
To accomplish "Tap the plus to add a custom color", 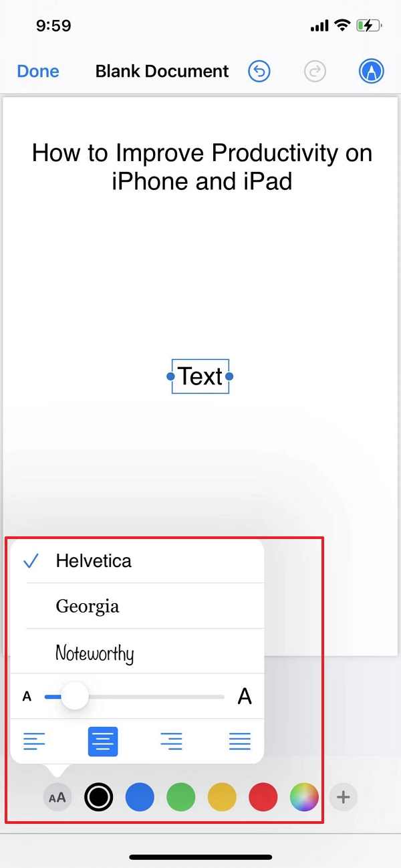I will (344, 796).
